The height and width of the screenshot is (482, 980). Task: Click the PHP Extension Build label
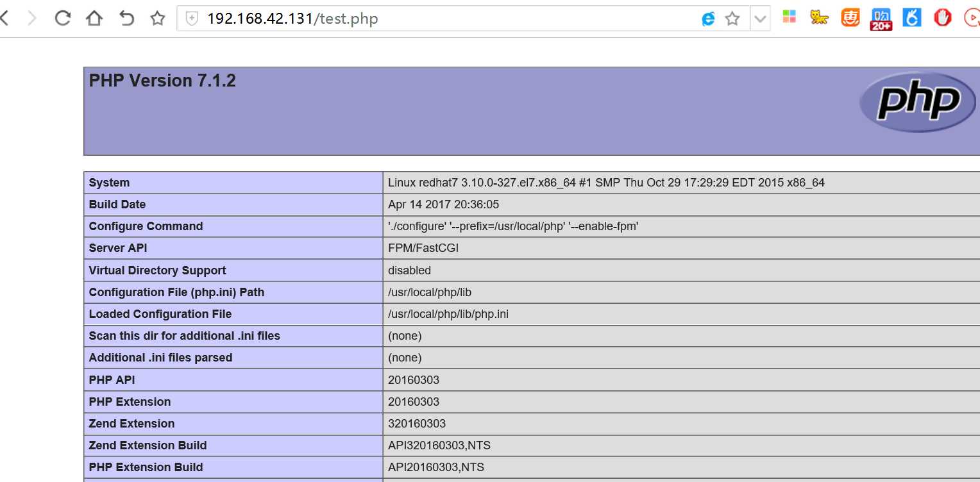coord(146,467)
